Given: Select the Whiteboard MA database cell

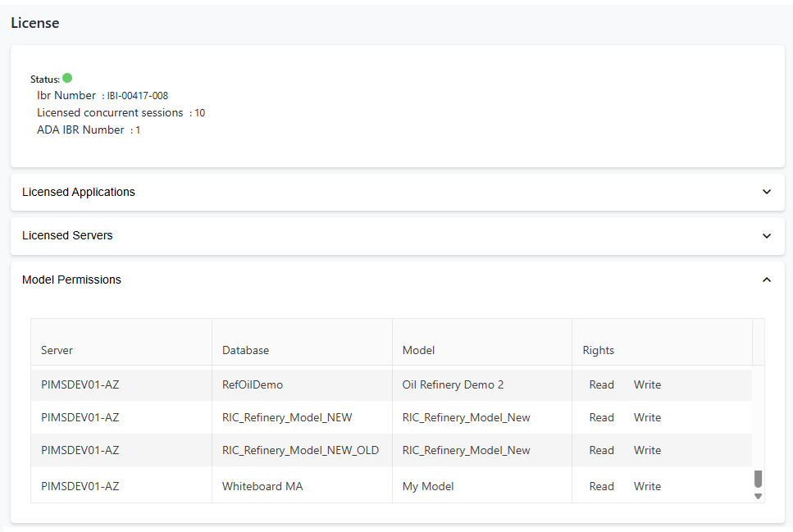Looking at the screenshot, I should [262, 486].
